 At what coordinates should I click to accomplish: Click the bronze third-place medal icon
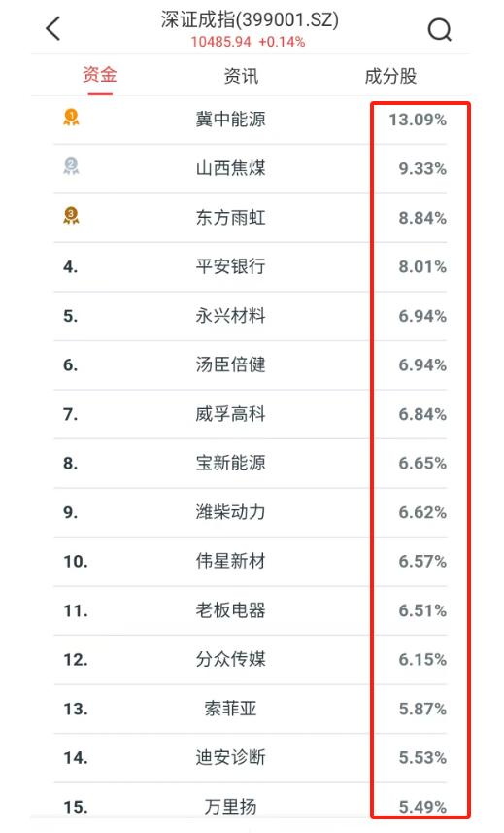pyautogui.click(x=71, y=216)
